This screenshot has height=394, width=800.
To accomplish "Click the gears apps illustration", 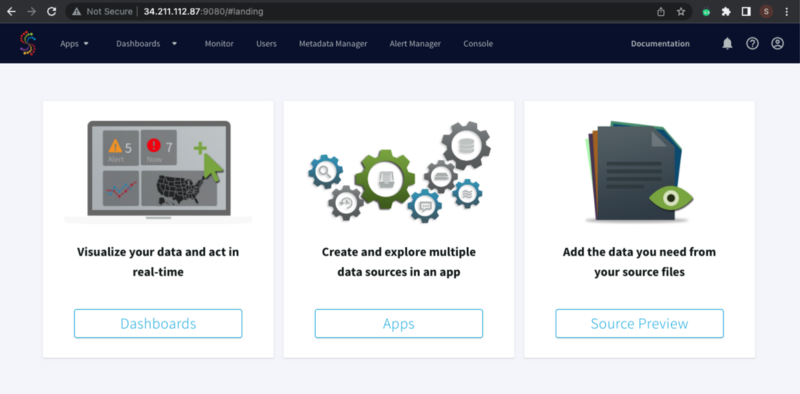I will pos(400,171).
